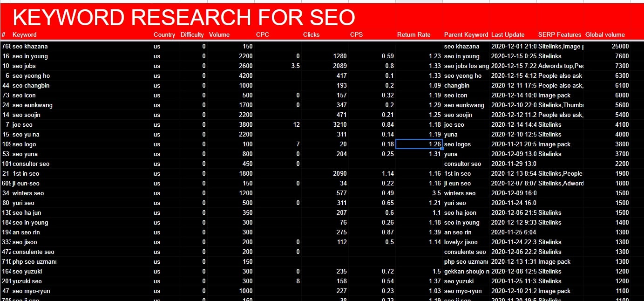Select keyword cell 'seo khazana'
The image size is (644, 301).
[x=81, y=46]
